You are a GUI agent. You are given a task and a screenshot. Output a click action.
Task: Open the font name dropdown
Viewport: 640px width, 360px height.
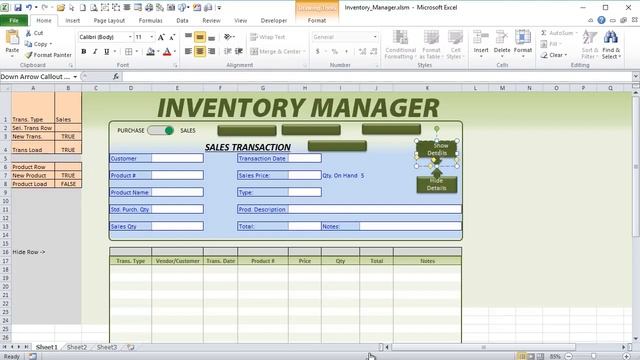pos(130,37)
